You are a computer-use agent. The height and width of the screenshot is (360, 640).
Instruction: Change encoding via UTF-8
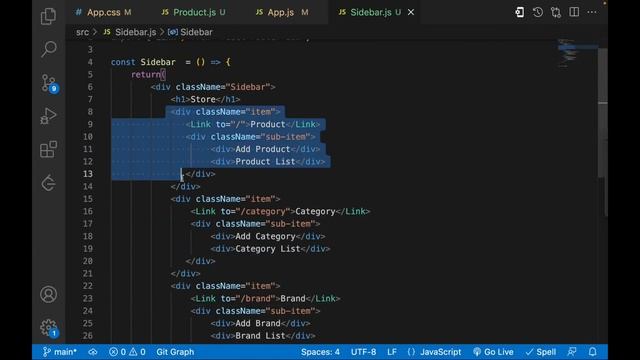click(363, 352)
